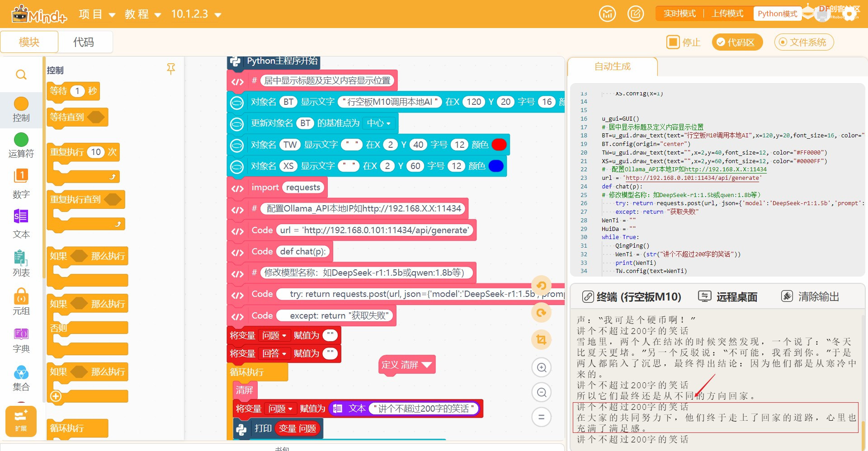
Task: Switch to 上传模式 mode
Action: 727,14
